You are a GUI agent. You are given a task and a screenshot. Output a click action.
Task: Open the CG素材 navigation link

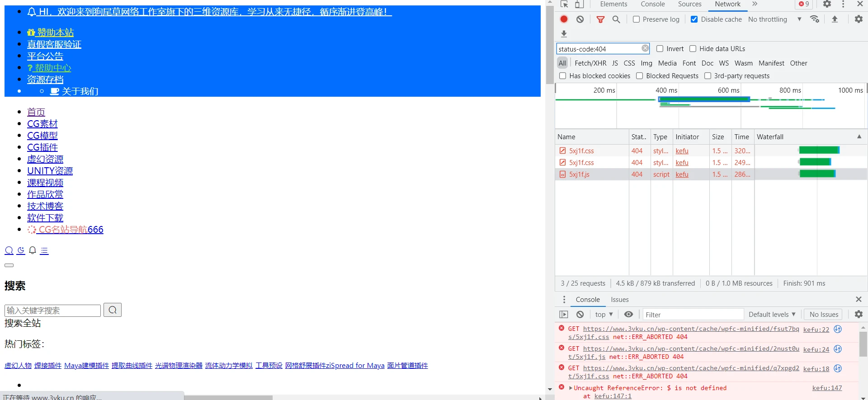coord(42,124)
